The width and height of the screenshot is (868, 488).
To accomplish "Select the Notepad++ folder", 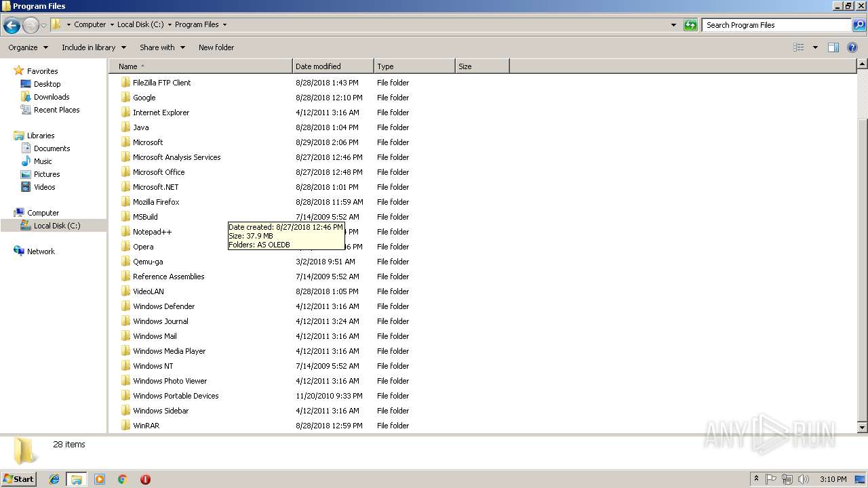I will click(152, 232).
